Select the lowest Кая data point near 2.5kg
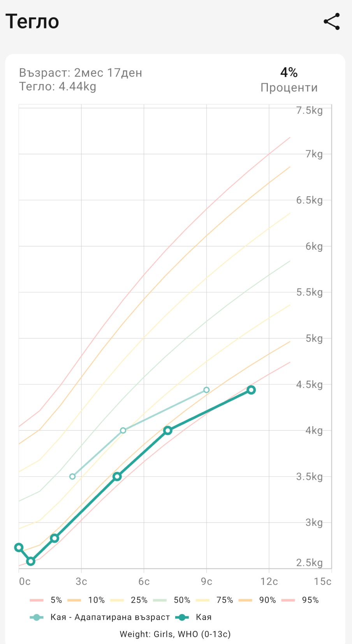The height and width of the screenshot is (644, 352). (x=31, y=561)
